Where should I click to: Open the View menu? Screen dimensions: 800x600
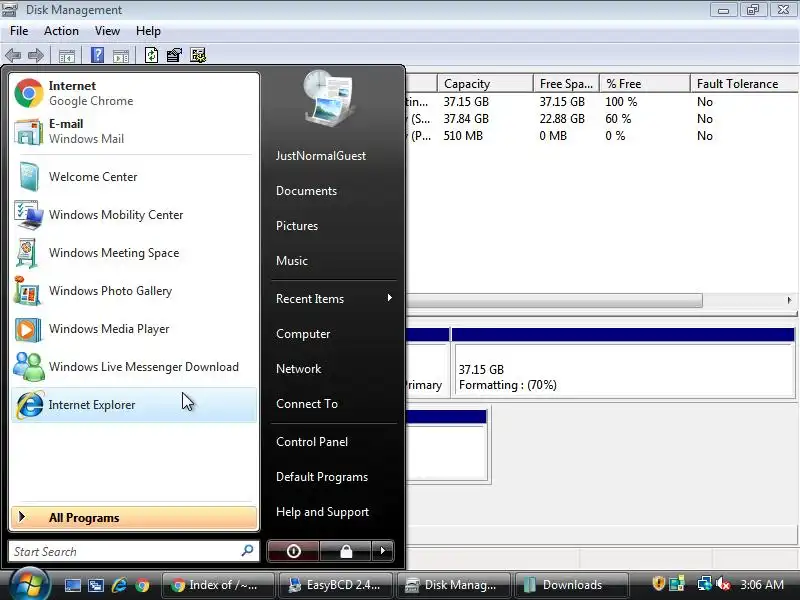tap(107, 31)
